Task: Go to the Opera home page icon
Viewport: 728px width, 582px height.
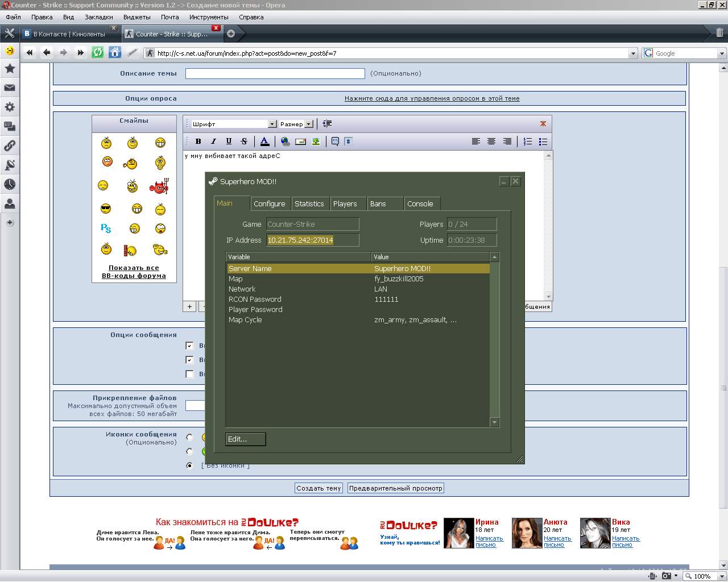Action: pyautogui.click(x=115, y=53)
